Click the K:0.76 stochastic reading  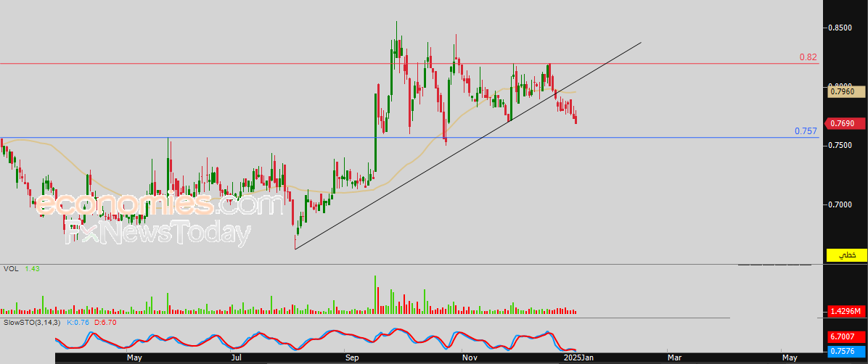tap(78, 322)
